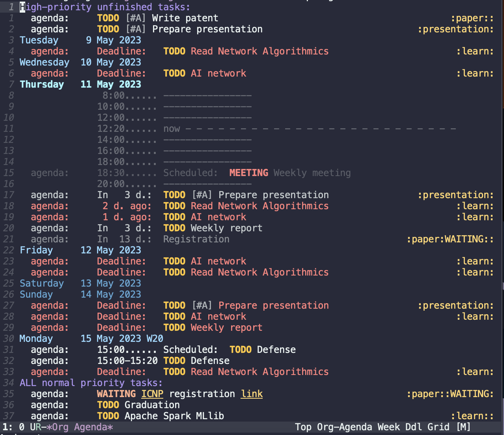
Task: Click the 'Sunday 14 May 2023' date heading
Action: pos(80,294)
